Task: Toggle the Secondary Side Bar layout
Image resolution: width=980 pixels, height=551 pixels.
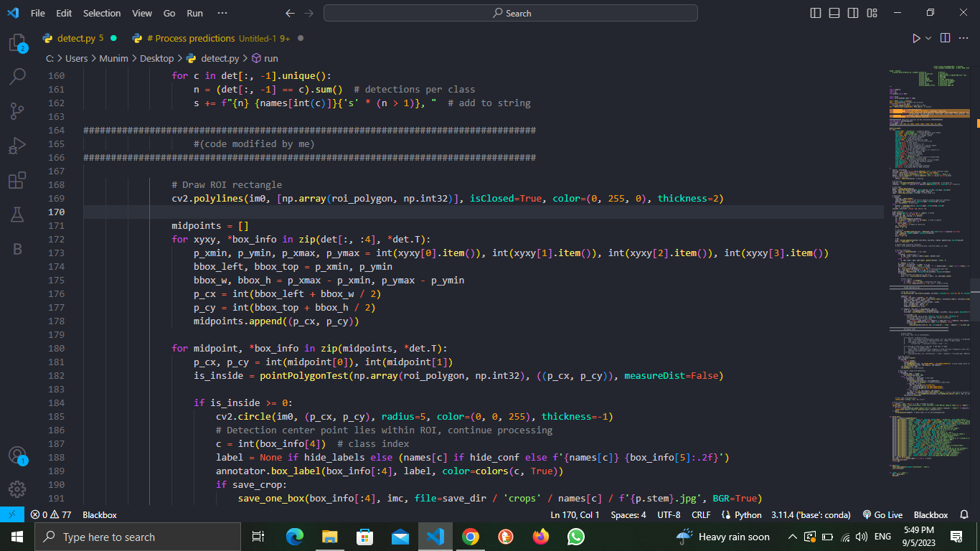Action: (x=853, y=13)
